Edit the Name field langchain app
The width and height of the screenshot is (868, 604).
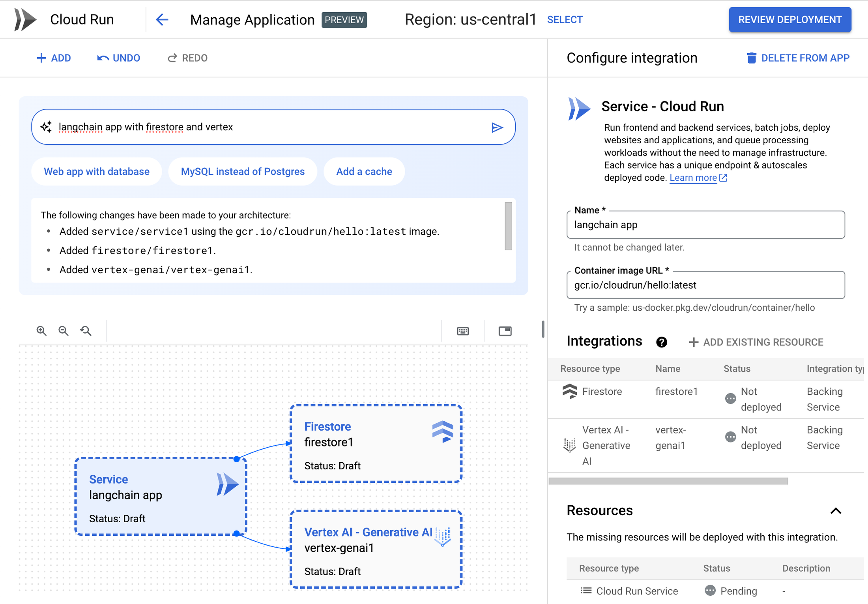[x=706, y=225]
